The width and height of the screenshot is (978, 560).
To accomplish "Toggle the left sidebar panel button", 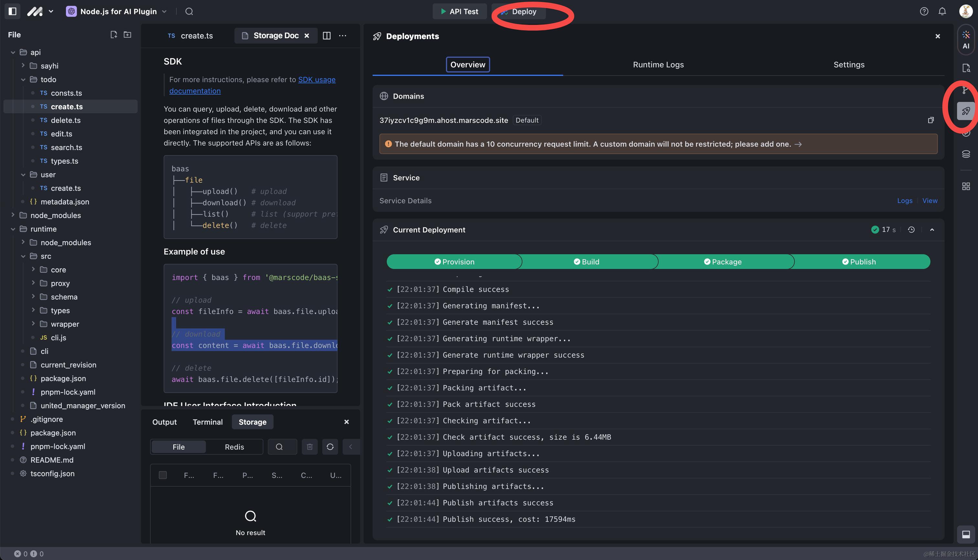I will pyautogui.click(x=12, y=12).
